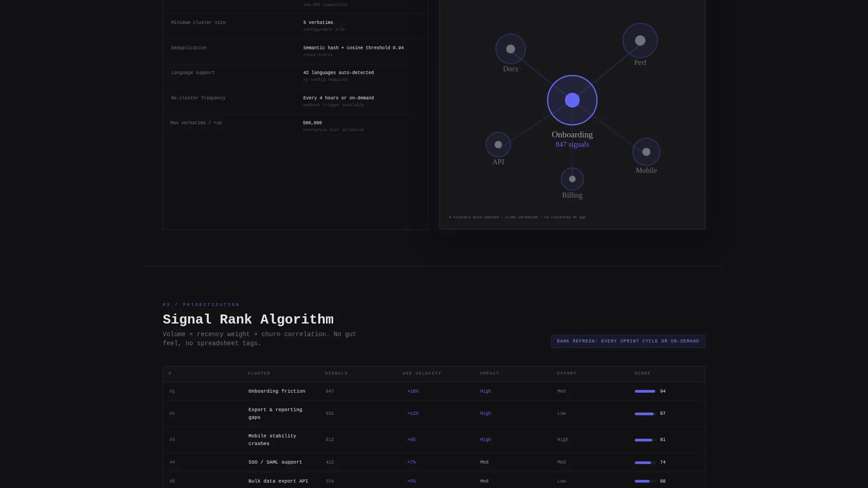Click the score bar for Onboarding friction

pyautogui.click(x=646, y=391)
